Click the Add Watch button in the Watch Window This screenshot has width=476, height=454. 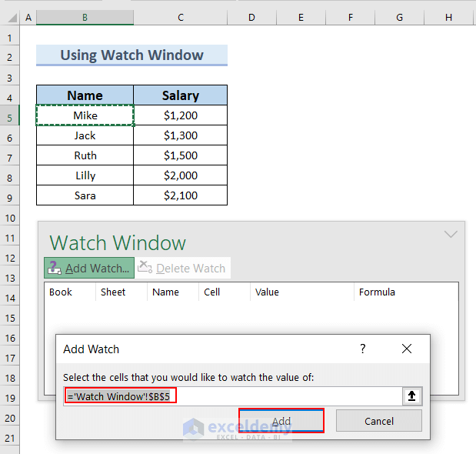click(89, 268)
